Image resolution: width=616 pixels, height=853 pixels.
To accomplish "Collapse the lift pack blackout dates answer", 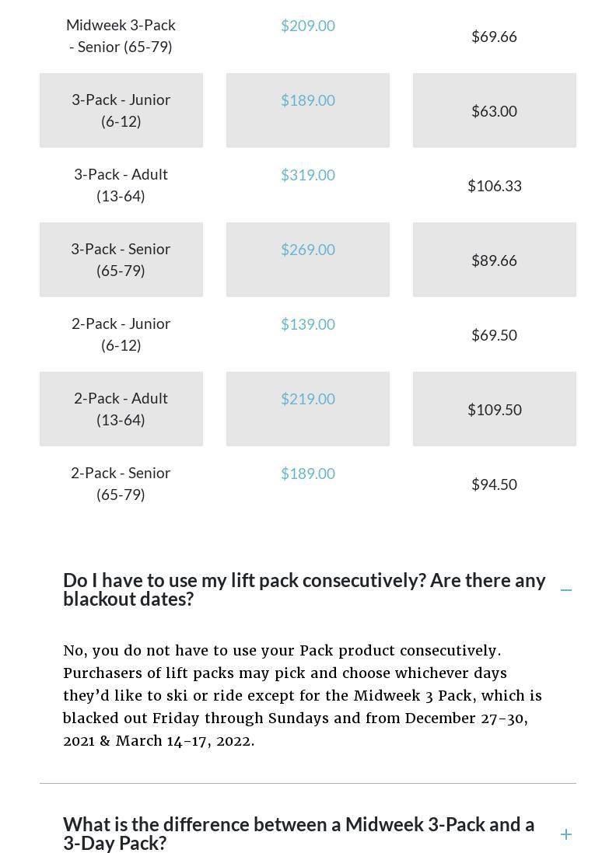I will [566, 590].
